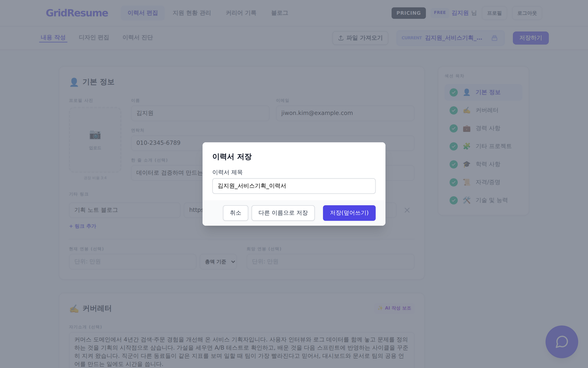Click the person icon in 기본 정보 section heading
588x368 pixels.
pos(74,82)
